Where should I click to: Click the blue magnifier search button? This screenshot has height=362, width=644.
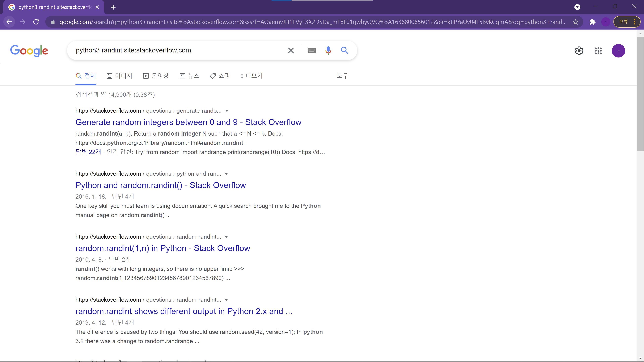coord(344,50)
